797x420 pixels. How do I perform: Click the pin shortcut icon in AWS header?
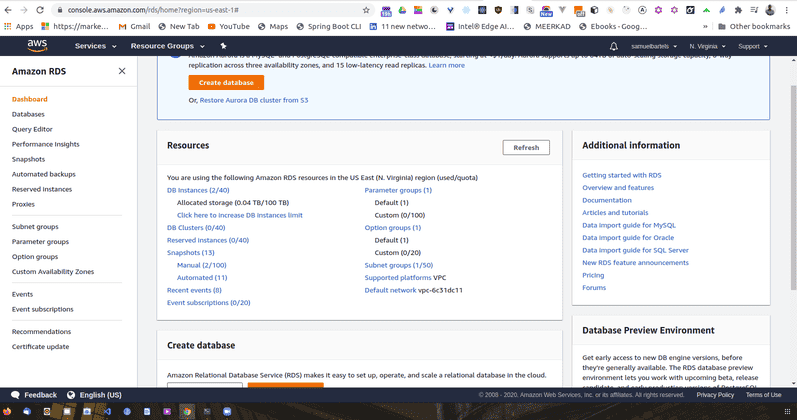point(223,46)
